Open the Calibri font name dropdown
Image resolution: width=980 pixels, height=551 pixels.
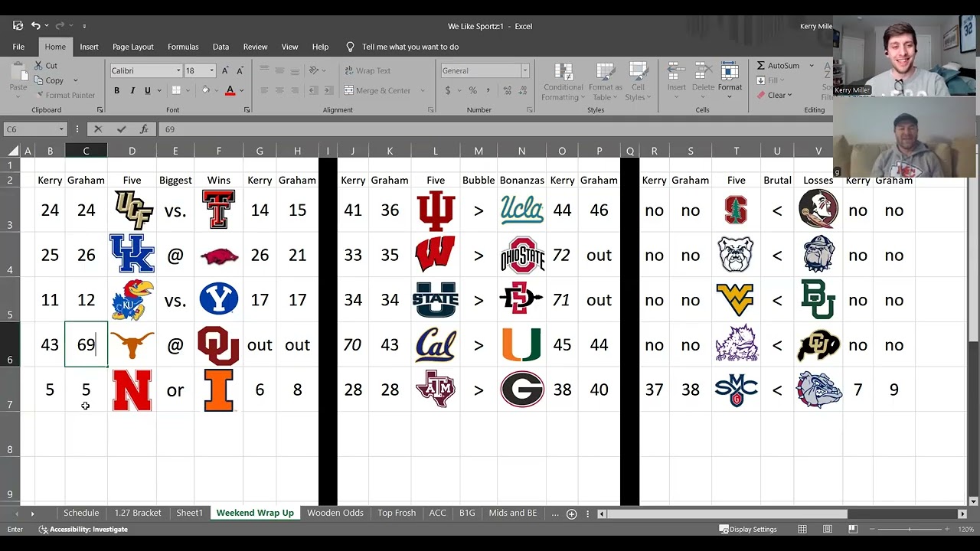(x=178, y=70)
